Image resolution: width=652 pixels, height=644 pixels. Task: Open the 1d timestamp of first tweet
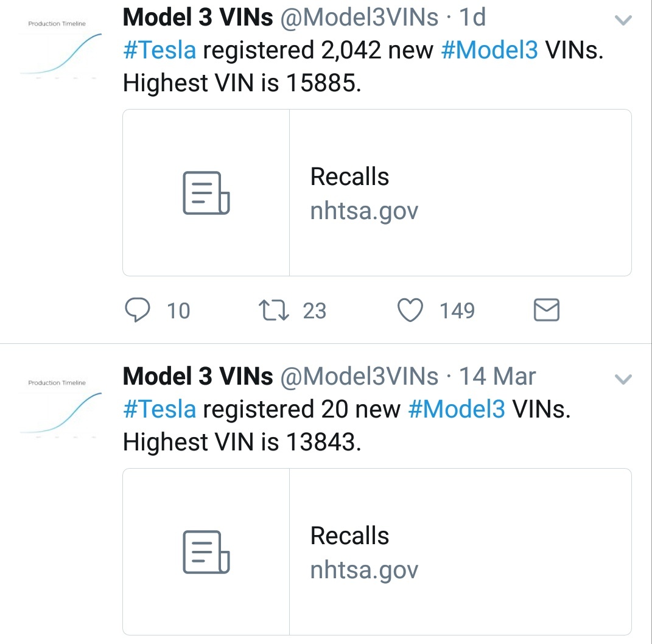pos(472,18)
